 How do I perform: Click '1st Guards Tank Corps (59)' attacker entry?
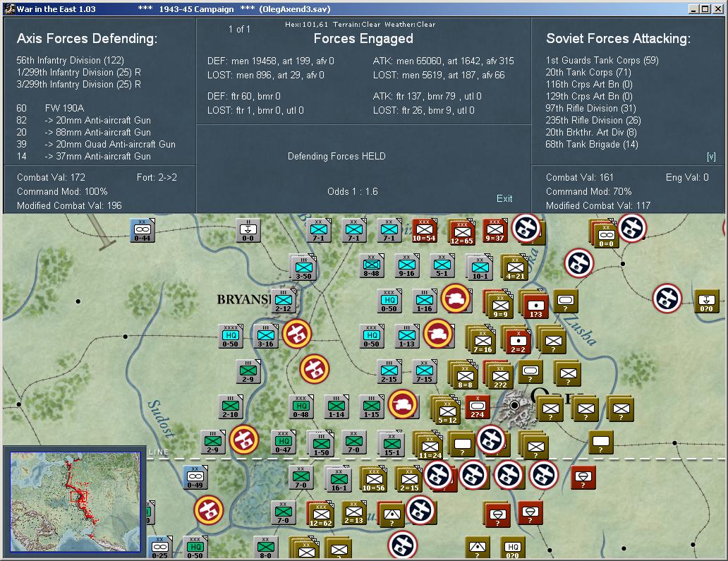click(x=602, y=61)
